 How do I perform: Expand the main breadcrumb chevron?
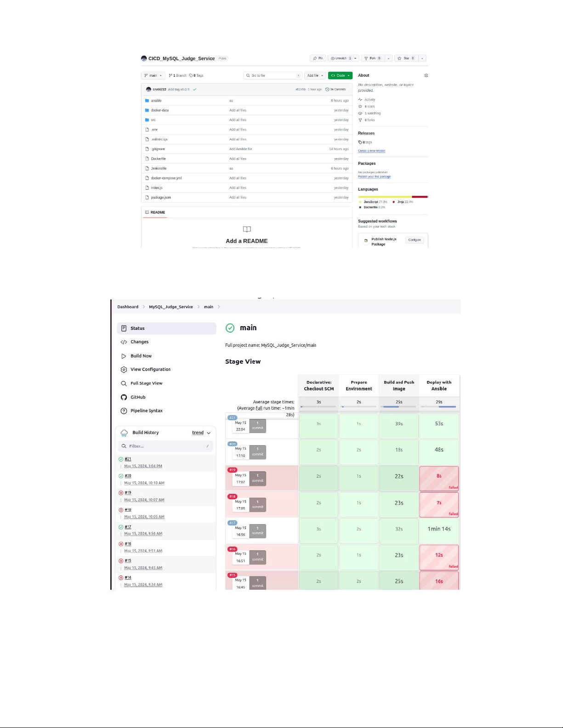coord(219,307)
